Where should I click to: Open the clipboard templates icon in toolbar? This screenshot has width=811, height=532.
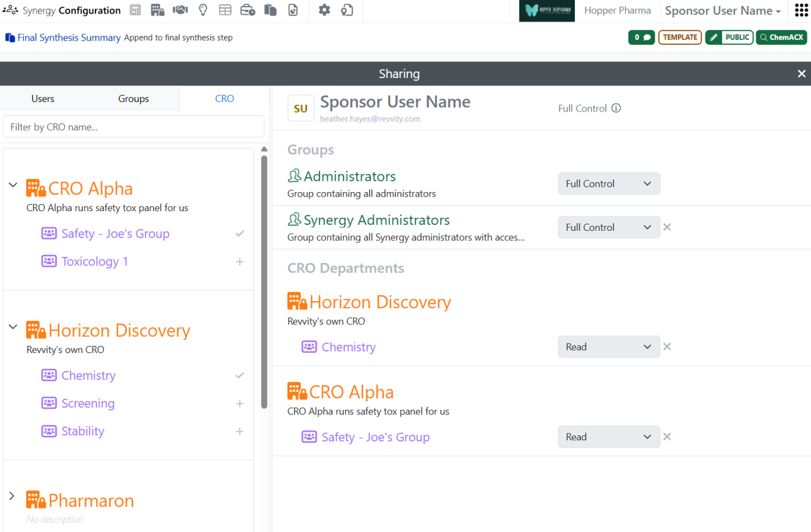271,10
